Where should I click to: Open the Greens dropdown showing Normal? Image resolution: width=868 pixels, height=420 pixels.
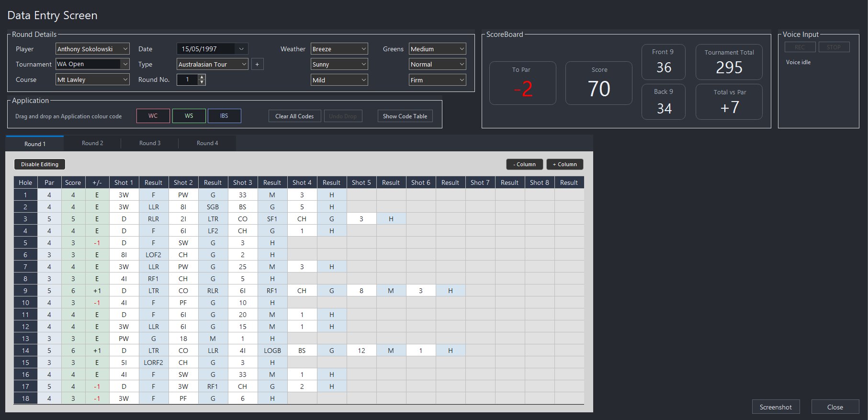(x=437, y=64)
